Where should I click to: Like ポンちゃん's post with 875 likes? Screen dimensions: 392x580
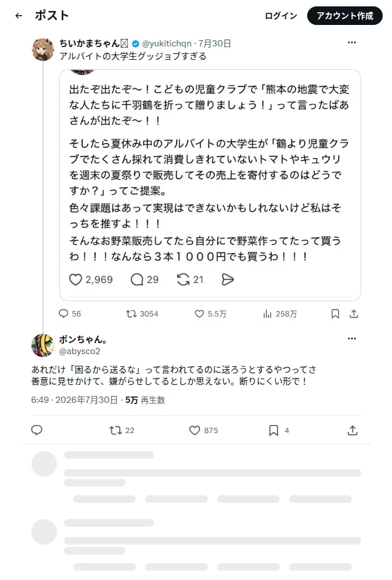[x=204, y=430]
